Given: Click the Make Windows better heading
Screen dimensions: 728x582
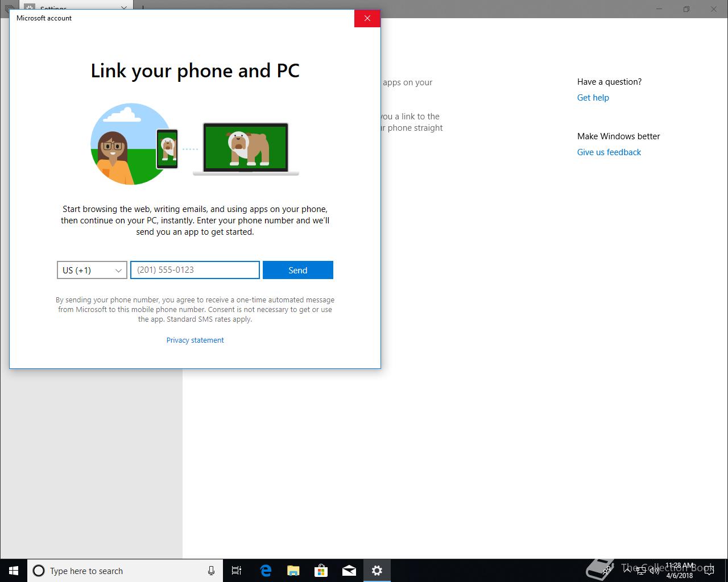Looking at the screenshot, I should coord(619,136).
